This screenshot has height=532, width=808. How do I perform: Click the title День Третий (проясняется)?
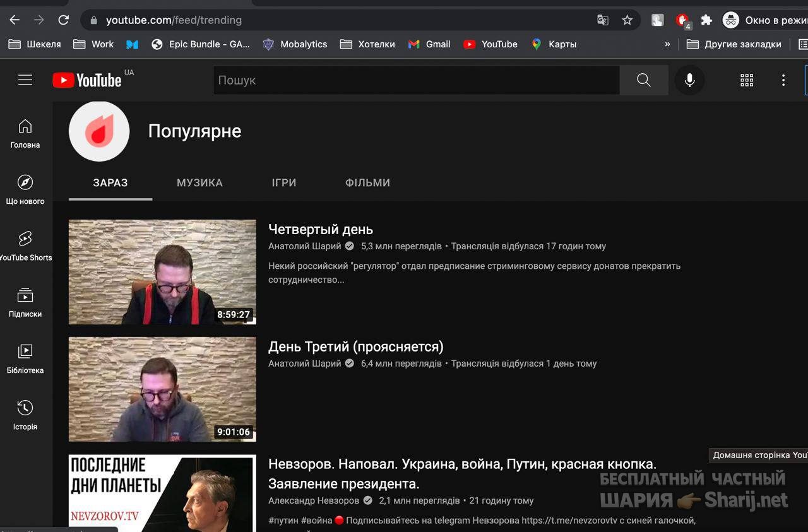(356, 346)
